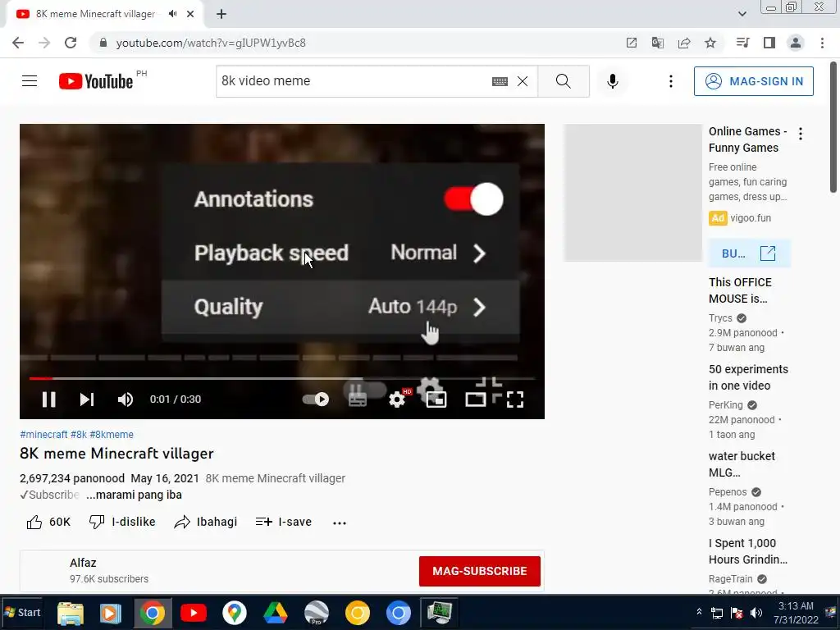Skip to next video

pos(87,399)
